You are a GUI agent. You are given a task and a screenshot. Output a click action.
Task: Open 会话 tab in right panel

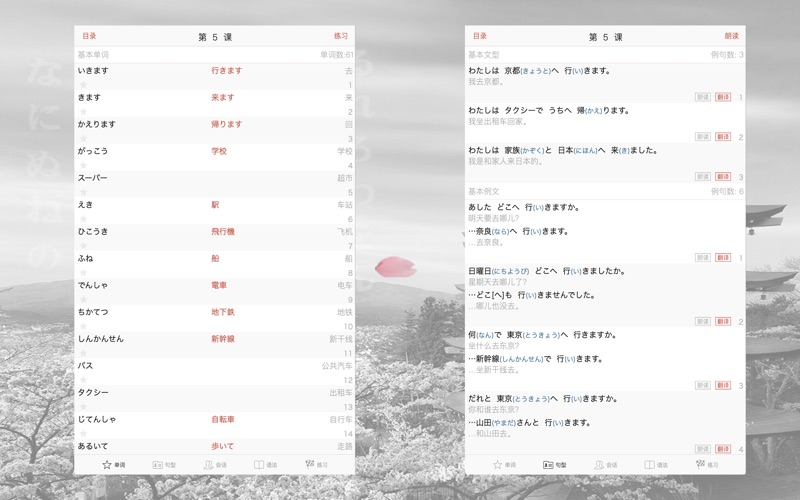click(606, 465)
